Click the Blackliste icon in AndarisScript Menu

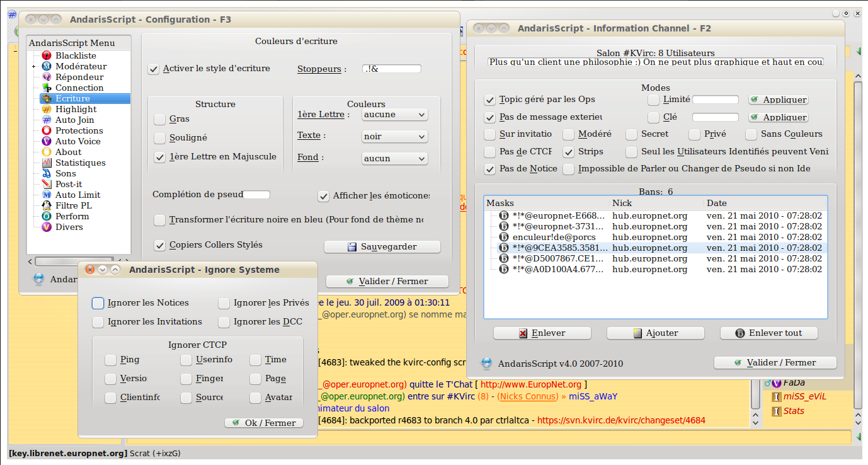[x=47, y=55]
